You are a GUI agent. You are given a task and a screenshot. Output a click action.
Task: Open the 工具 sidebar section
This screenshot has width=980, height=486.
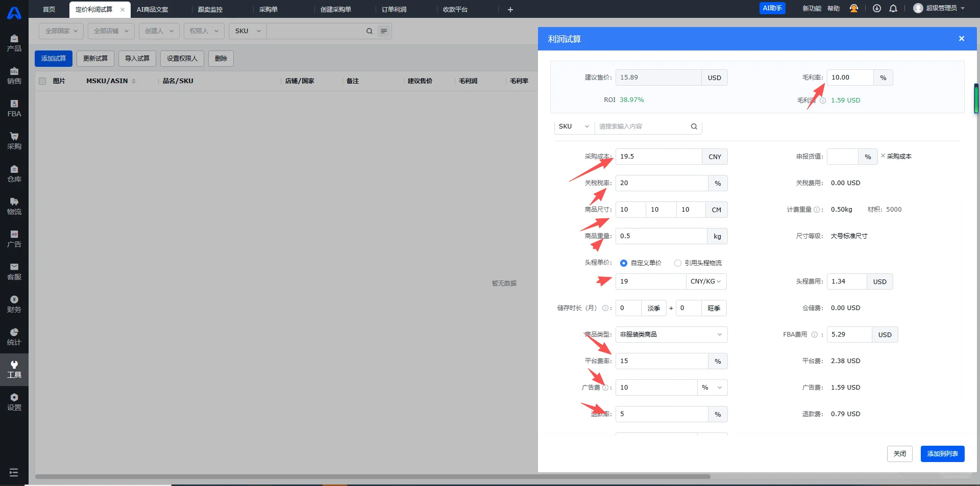pyautogui.click(x=14, y=369)
